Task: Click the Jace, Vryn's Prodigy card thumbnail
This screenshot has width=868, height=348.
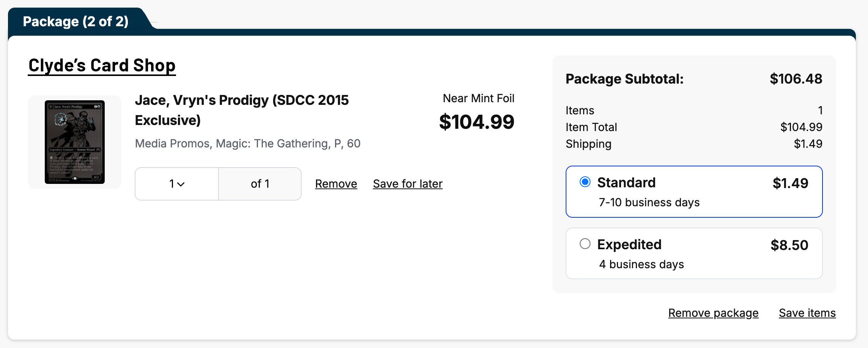Action: pyautogui.click(x=75, y=142)
